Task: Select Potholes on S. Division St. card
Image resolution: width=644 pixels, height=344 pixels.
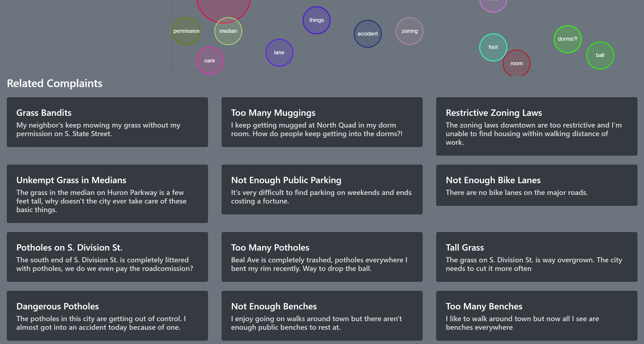Action: point(107,257)
